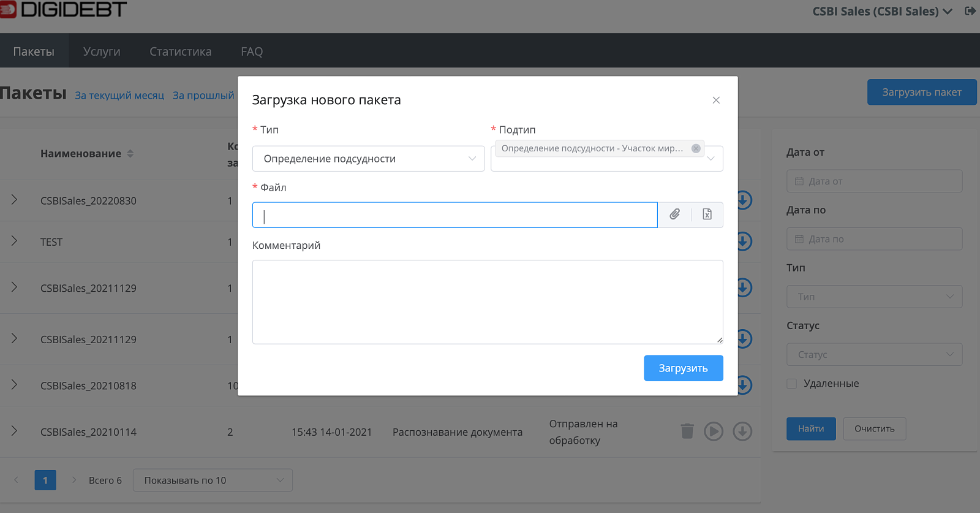Click the paperclip attach file icon

tap(674, 215)
